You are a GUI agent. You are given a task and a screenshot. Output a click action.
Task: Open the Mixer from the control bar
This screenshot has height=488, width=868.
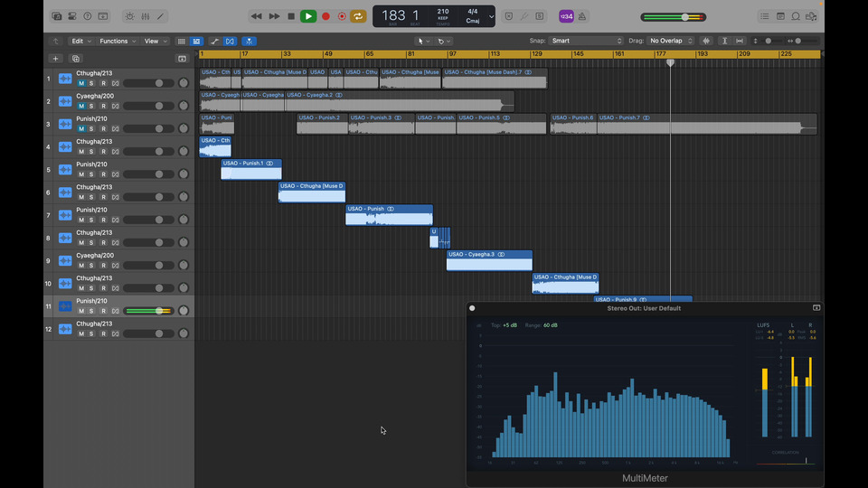pyautogui.click(x=146, y=16)
